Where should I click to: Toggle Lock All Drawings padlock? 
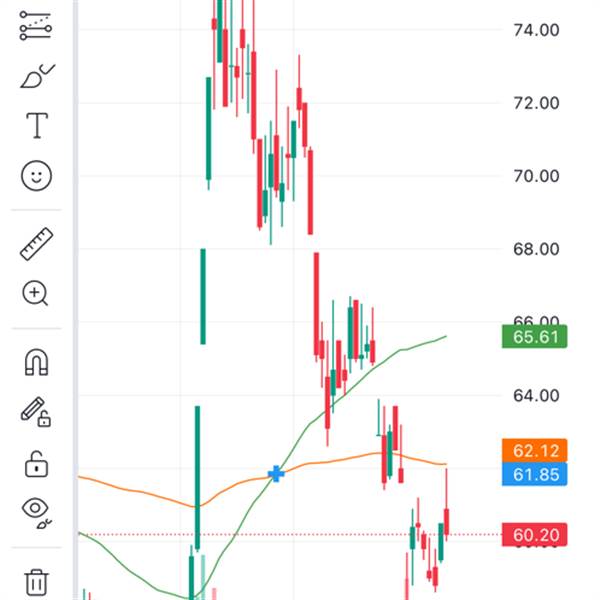point(36,464)
